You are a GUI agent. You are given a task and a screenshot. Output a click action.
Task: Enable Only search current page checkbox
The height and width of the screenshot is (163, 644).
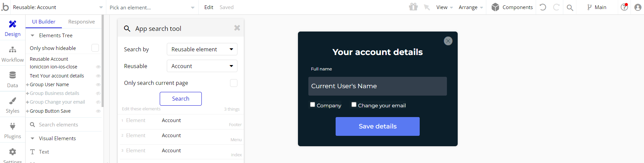[234, 83]
